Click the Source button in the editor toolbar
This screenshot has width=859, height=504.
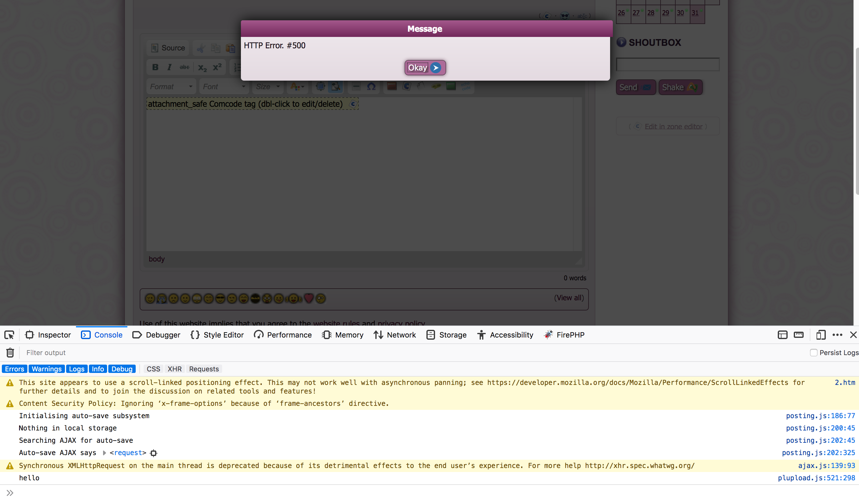tap(168, 48)
